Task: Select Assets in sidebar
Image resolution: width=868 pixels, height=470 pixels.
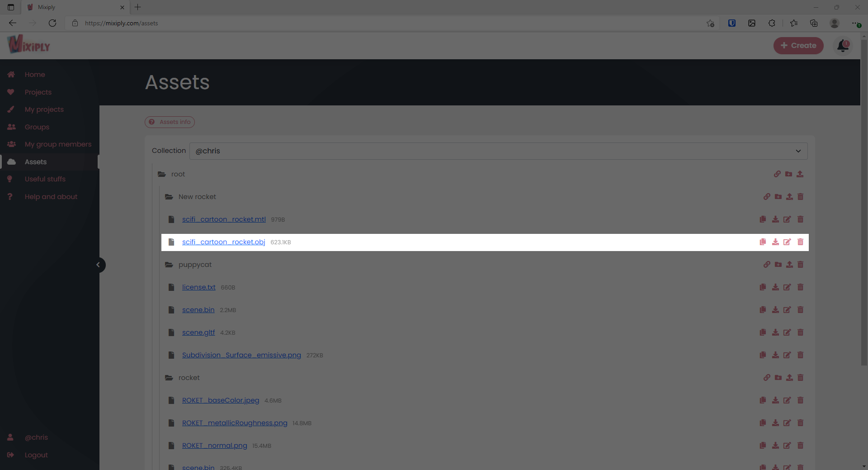Action: tap(36, 162)
